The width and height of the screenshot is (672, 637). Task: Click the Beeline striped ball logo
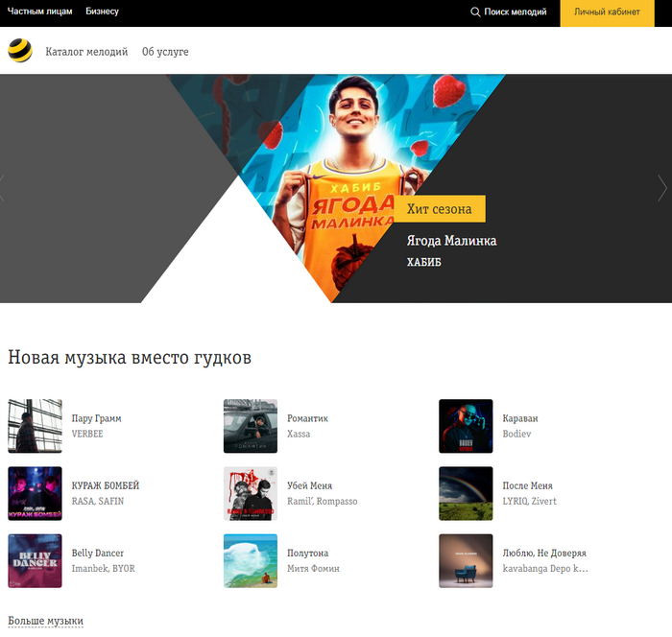20,51
